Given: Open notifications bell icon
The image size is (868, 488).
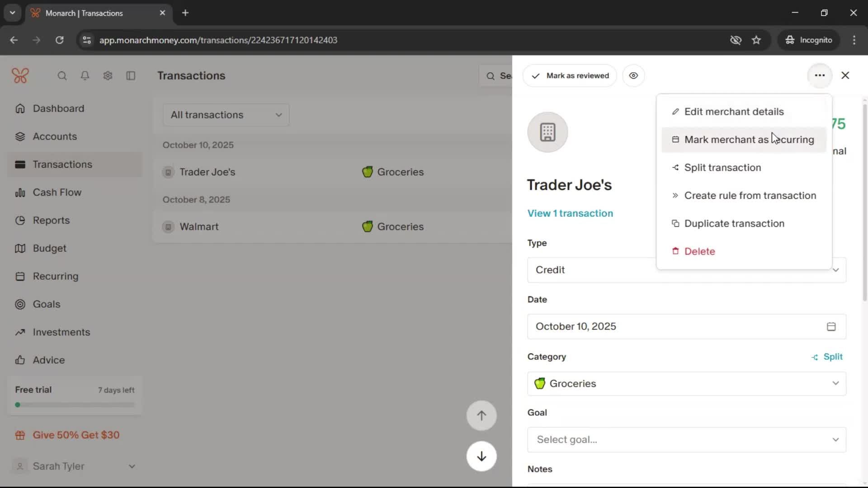Looking at the screenshot, I should point(85,75).
